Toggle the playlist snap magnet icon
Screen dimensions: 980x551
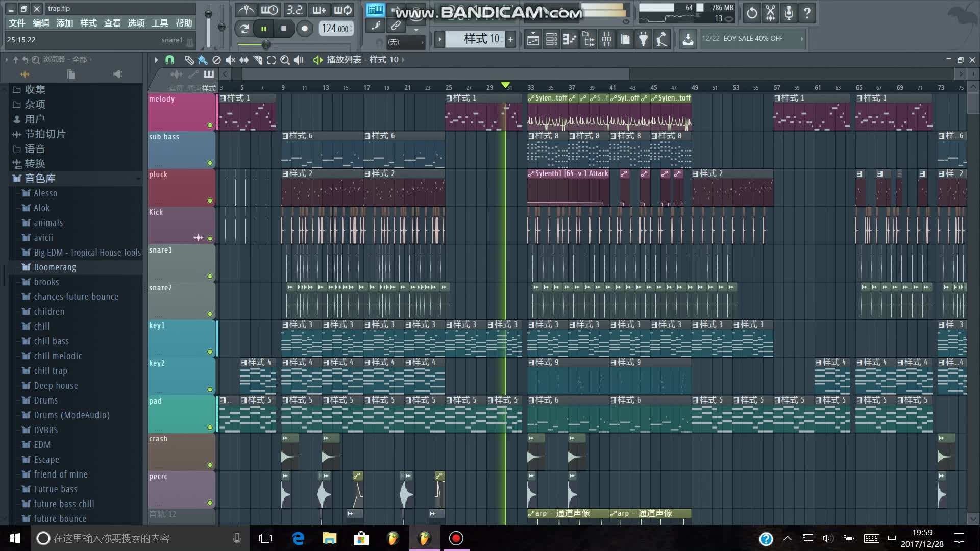pyautogui.click(x=169, y=60)
